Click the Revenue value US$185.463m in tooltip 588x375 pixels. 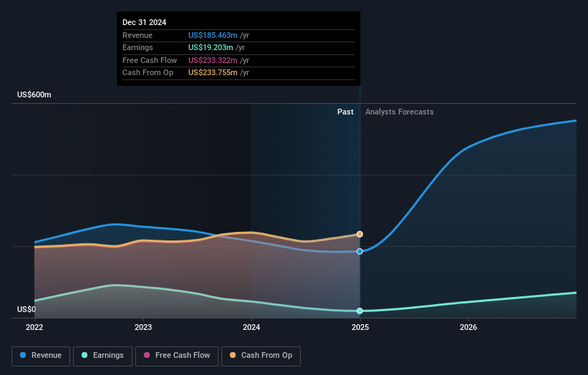pyautogui.click(x=213, y=35)
